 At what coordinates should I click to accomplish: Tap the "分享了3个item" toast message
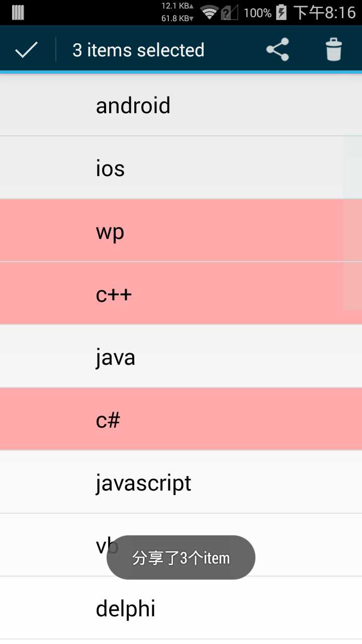coord(181,557)
